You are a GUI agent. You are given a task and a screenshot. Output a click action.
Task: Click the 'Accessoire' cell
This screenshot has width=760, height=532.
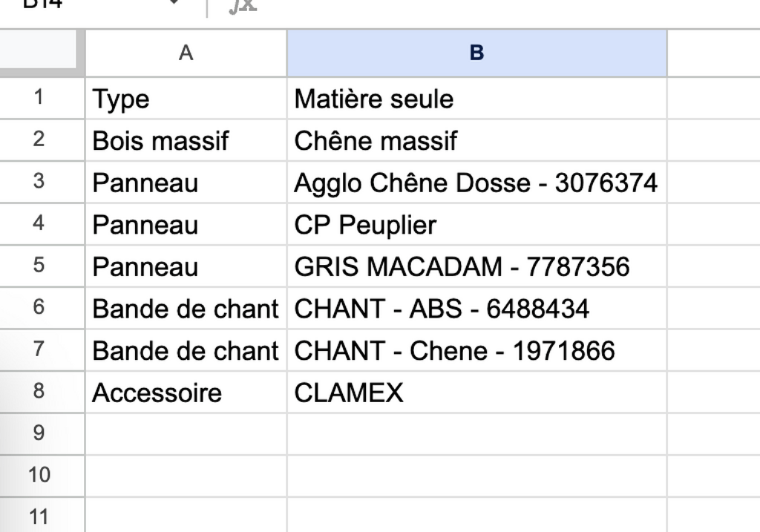pyautogui.click(x=186, y=392)
